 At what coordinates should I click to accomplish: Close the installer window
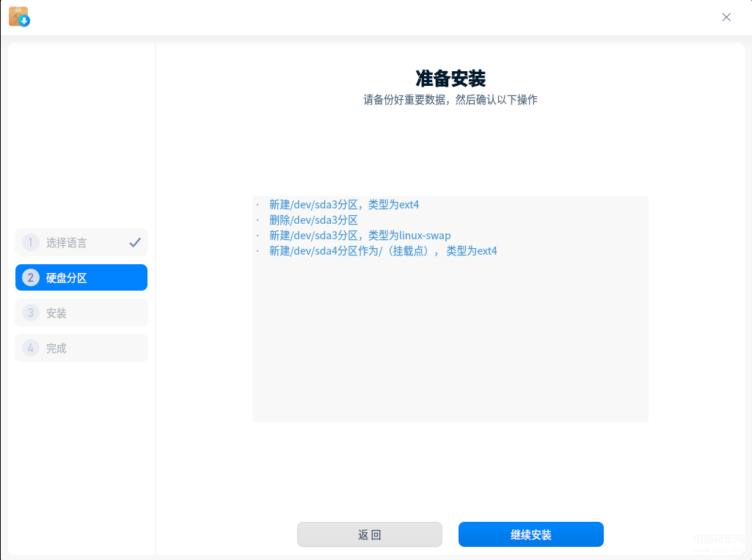pyautogui.click(x=726, y=18)
